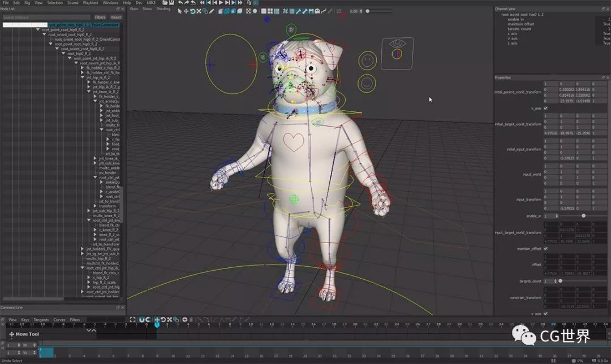The image size is (611, 364).
Task: Open the Windows menu
Action: tap(111, 3)
